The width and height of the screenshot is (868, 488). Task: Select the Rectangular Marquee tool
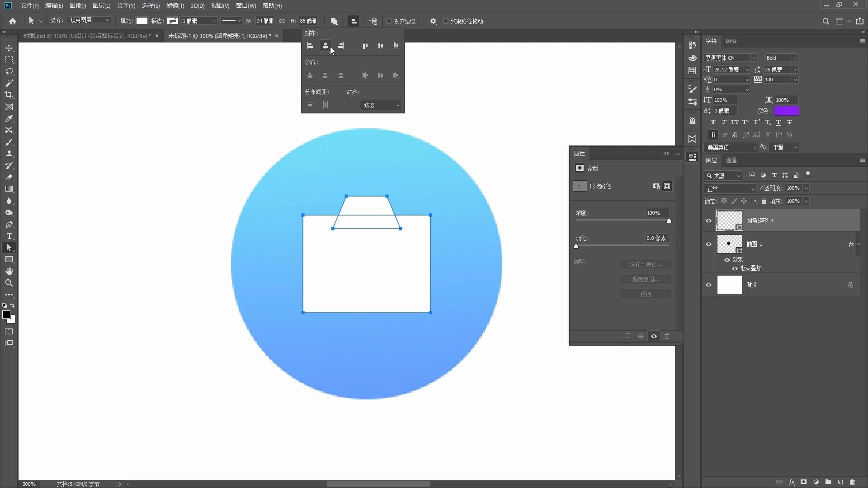pos(9,60)
